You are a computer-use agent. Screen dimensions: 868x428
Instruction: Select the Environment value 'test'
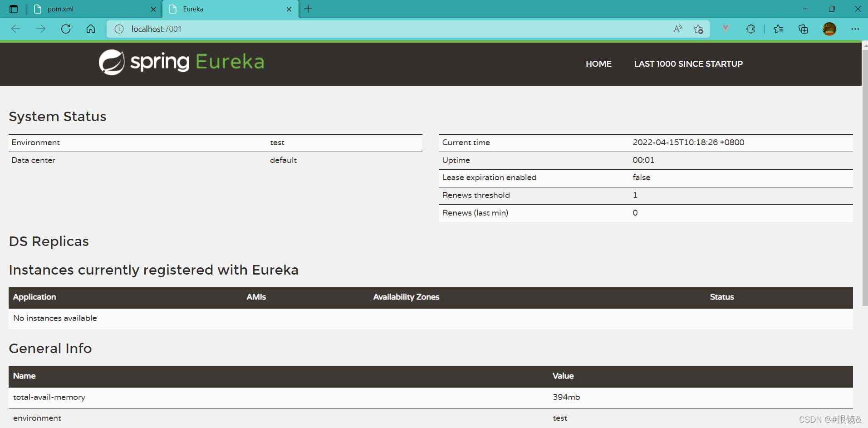tap(277, 143)
